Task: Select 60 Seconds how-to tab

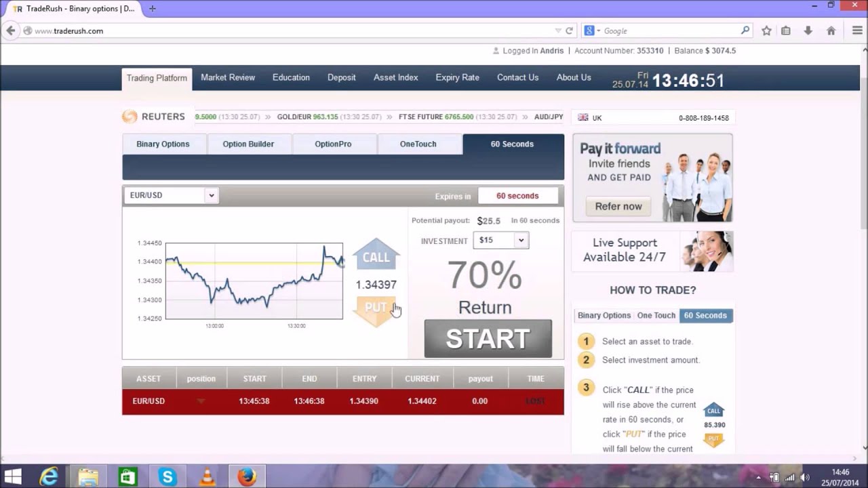Action: (x=705, y=315)
